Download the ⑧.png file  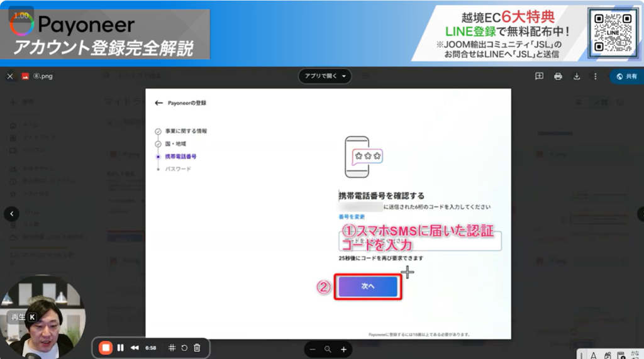click(x=577, y=77)
